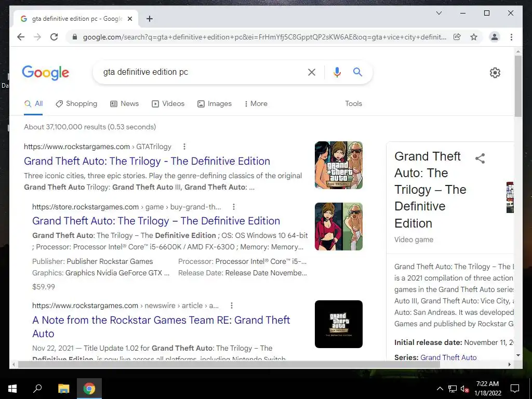
Task: Click the Chrome address bar URL
Action: (264, 37)
